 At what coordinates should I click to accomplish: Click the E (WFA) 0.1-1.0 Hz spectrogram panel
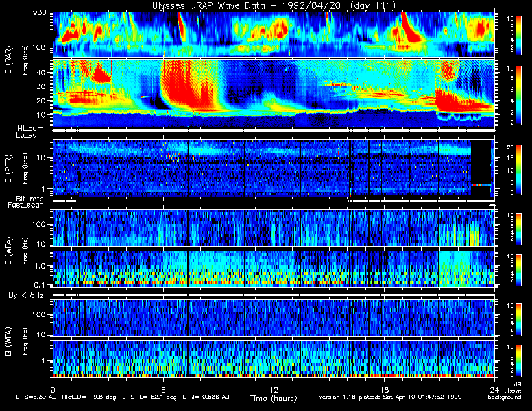(x=274, y=269)
